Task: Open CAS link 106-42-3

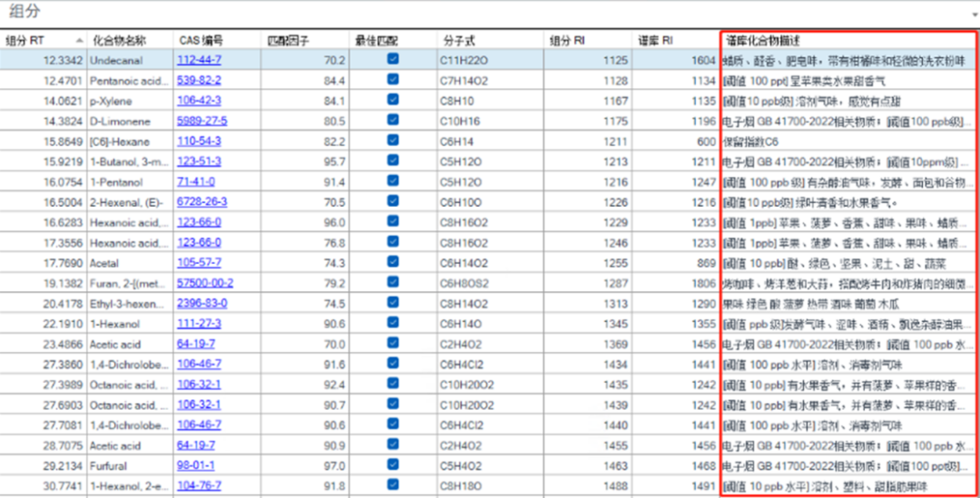Action: 200,102
